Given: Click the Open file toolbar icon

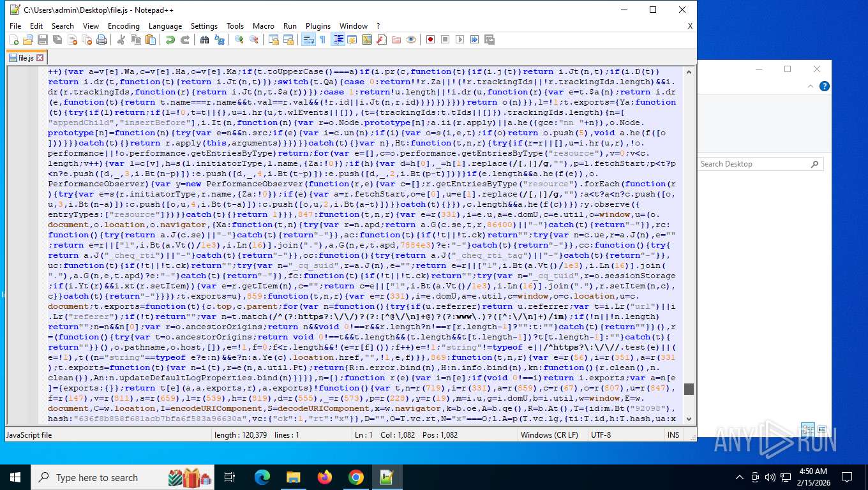Looking at the screenshot, I should 28,40.
